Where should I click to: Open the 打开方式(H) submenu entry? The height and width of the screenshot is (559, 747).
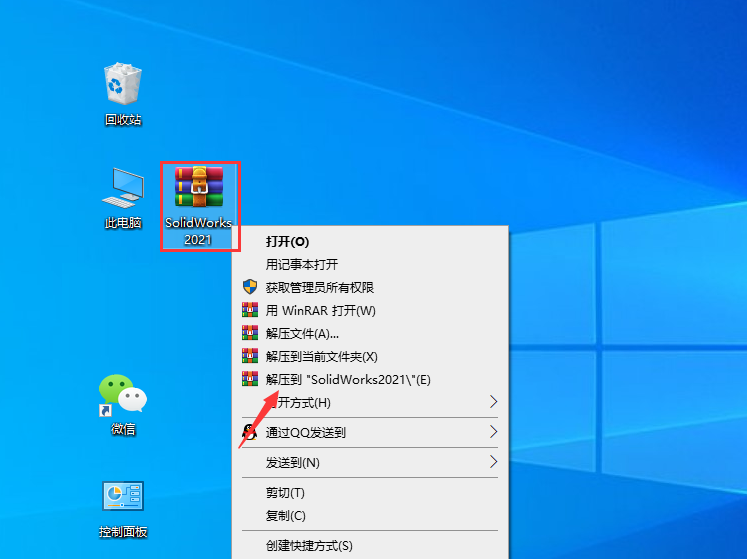370,402
